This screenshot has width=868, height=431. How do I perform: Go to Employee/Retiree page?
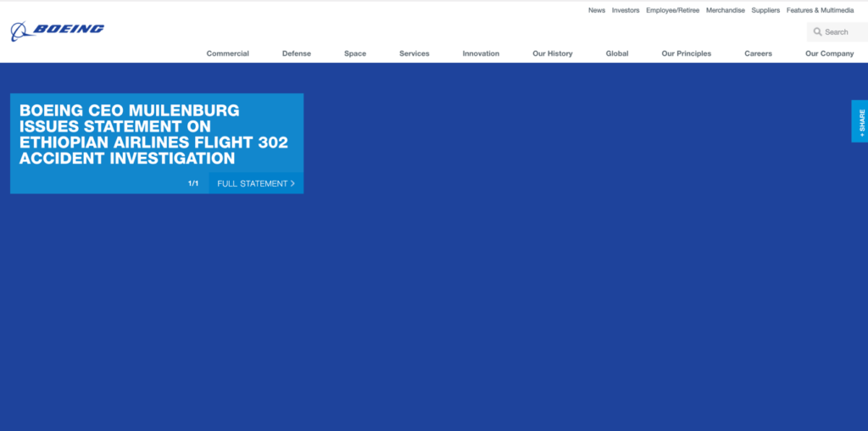tap(672, 10)
